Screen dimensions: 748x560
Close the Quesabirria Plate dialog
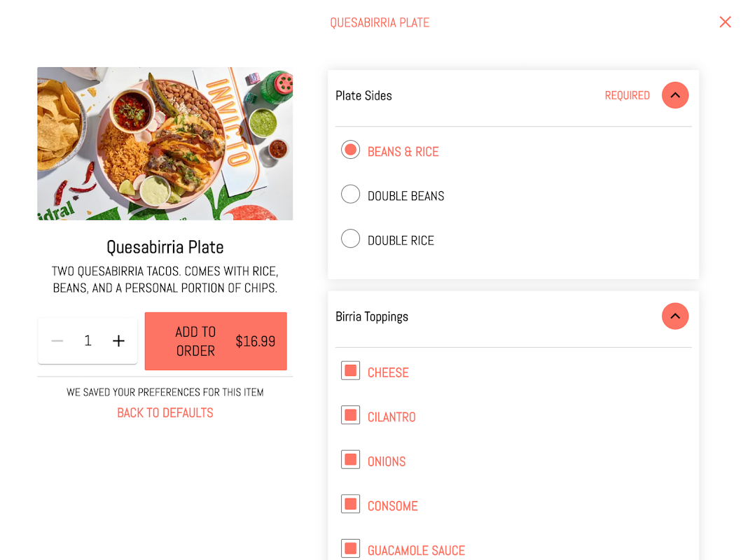(x=725, y=22)
